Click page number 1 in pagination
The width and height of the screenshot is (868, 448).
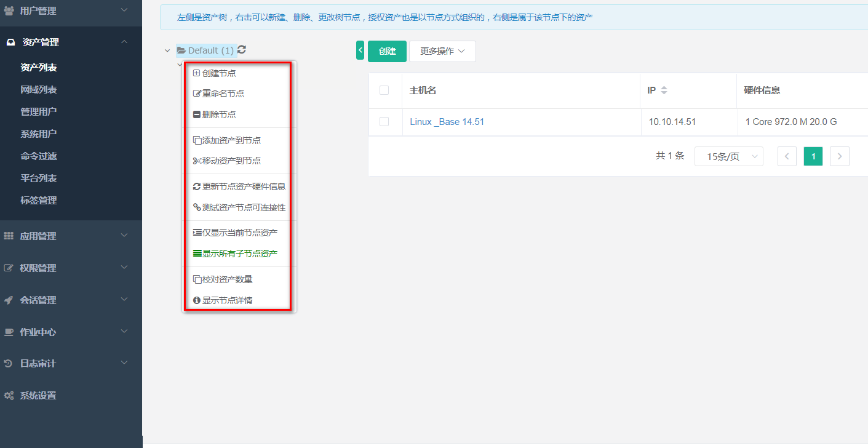pyautogui.click(x=813, y=156)
